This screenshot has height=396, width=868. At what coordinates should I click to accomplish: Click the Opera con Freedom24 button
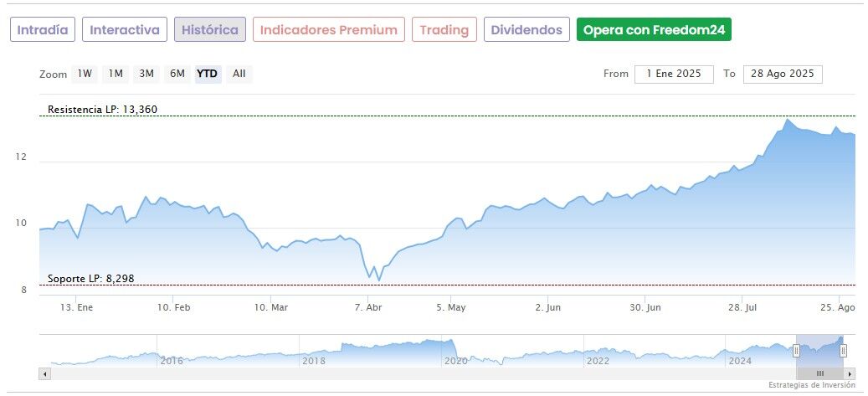[655, 30]
